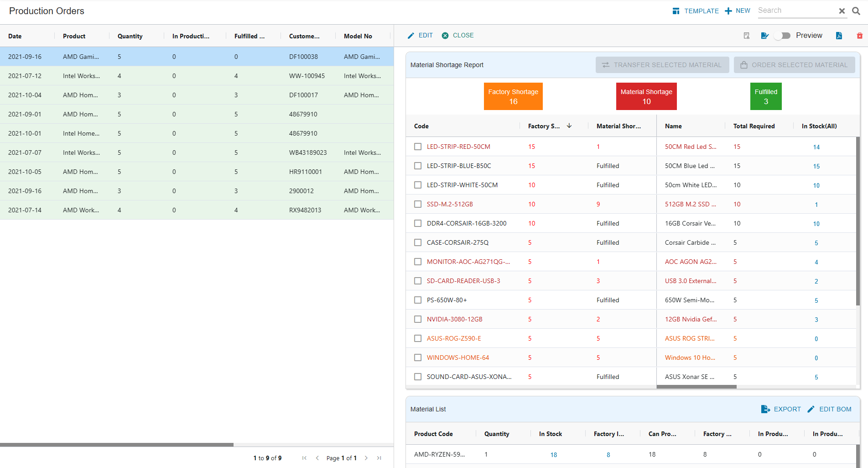This screenshot has height=468, width=868.
Task: Check the SSD-M.2-512GB row checkbox
Action: click(418, 204)
